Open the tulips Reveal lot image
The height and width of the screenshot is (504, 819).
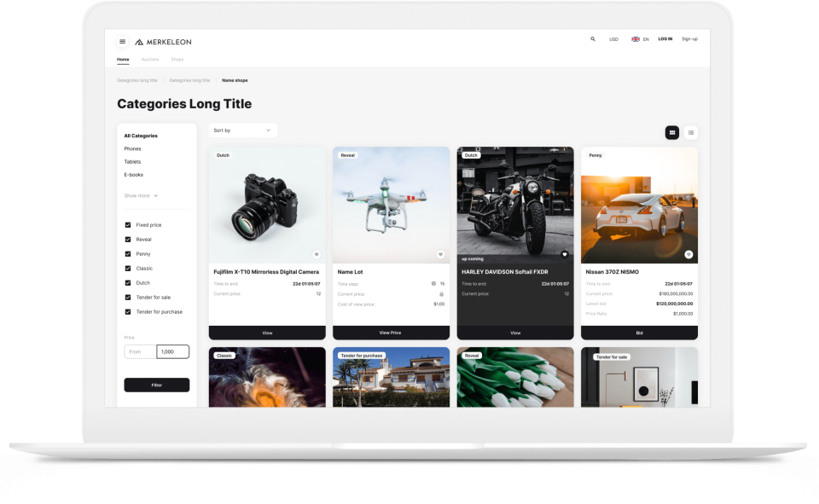coord(515,378)
